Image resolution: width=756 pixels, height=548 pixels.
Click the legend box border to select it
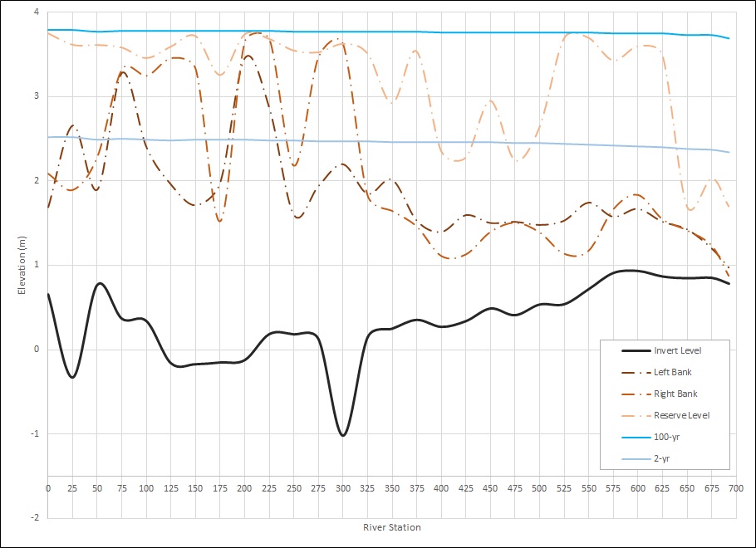663,340
